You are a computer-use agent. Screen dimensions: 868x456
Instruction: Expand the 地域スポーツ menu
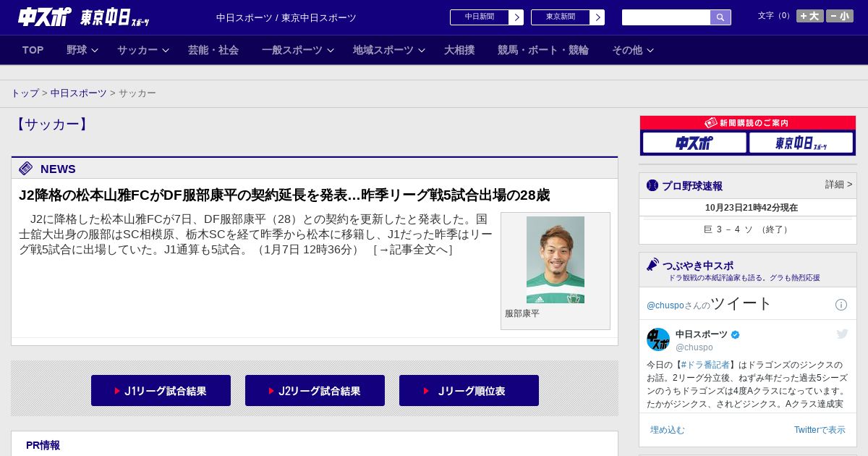pyautogui.click(x=389, y=50)
